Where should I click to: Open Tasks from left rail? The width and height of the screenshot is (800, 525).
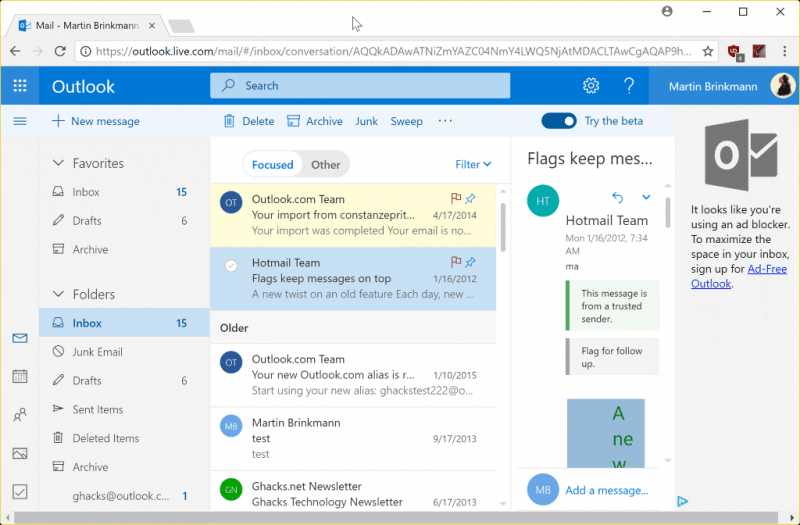pos(20,492)
